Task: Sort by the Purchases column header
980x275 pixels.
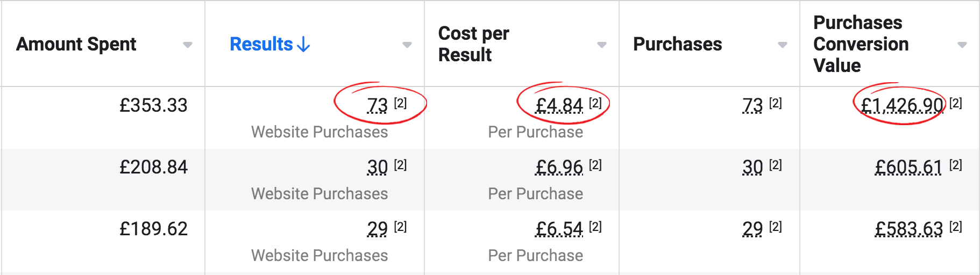Action: pyautogui.click(x=677, y=44)
